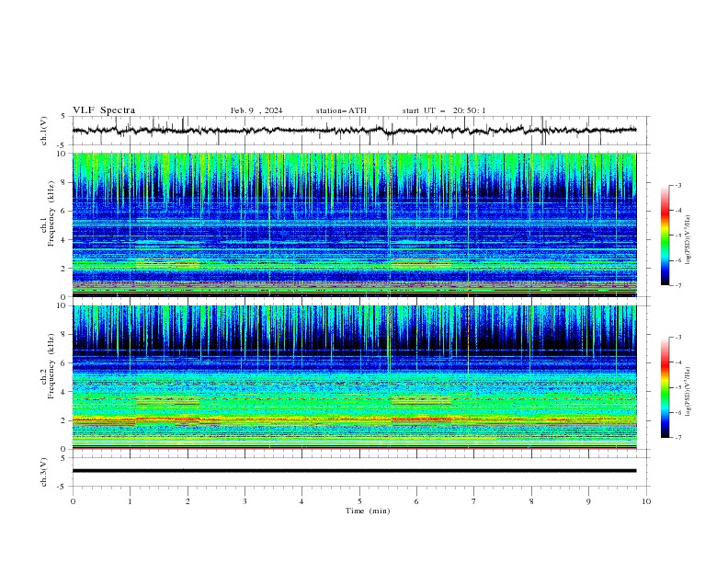The height and width of the screenshot is (563, 728).
Task: Click the "6" tick on time axis
Action: click(417, 501)
